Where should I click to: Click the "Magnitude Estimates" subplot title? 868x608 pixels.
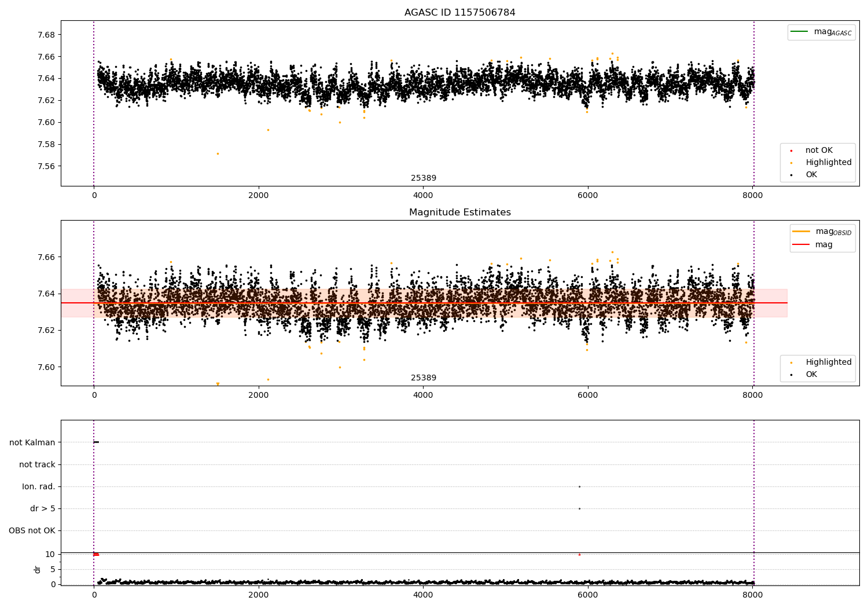pos(459,213)
